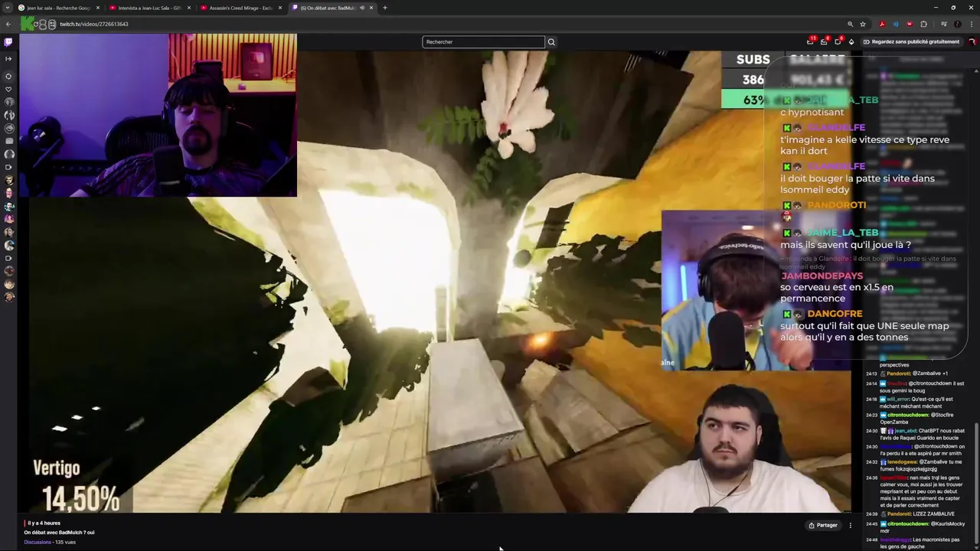Image resolution: width=980 pixels, height=551 pixels.
Task: Click chat timestamp 24:36
Action: pyautogui.click(x=871, y=478)
